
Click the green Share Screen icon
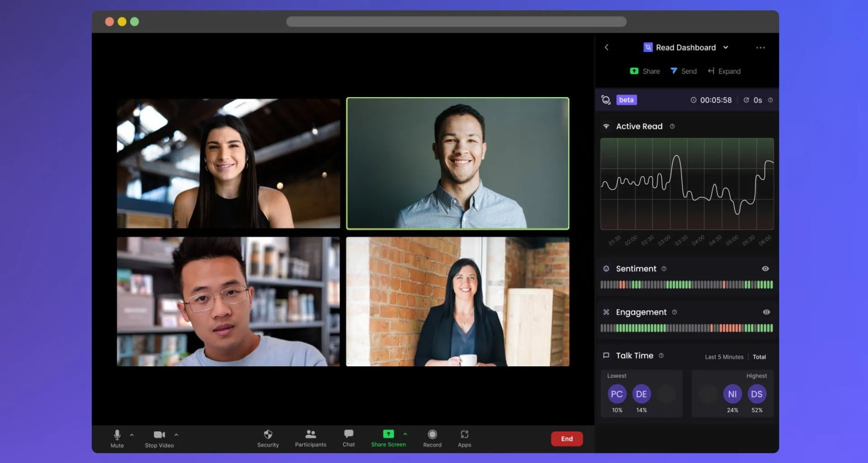(x=388, y=434)
